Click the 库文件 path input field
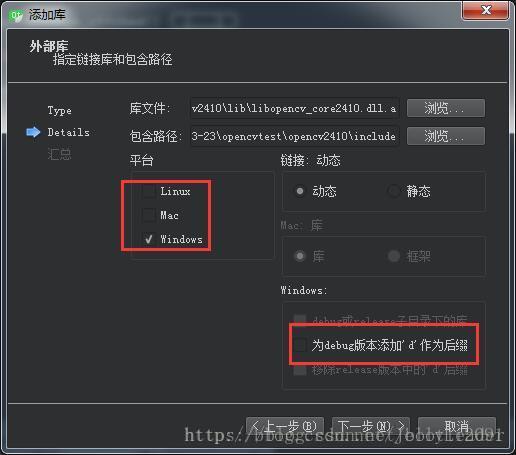Viewport: 516px width, 455px height. tap(294, 108)
